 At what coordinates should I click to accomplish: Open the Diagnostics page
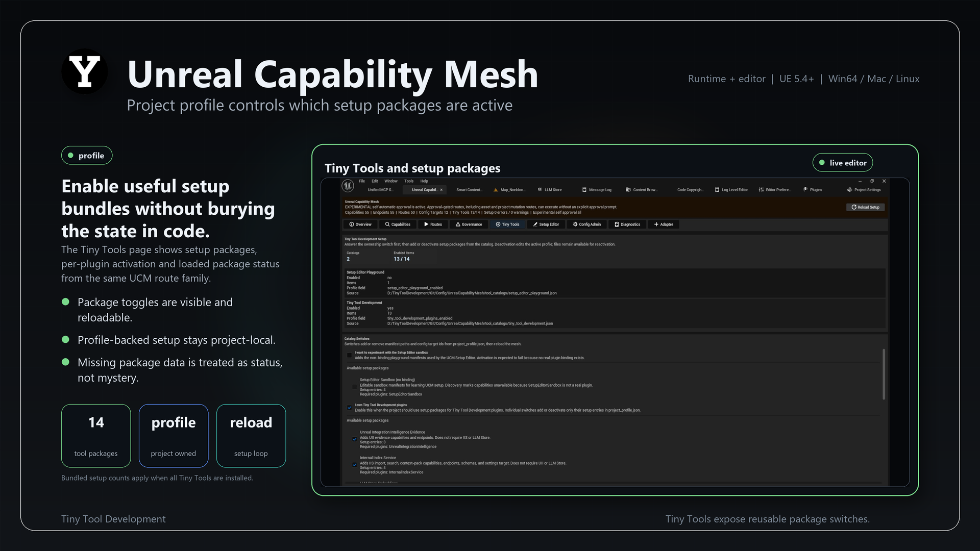pyautogui.click(x=627, y=224)
